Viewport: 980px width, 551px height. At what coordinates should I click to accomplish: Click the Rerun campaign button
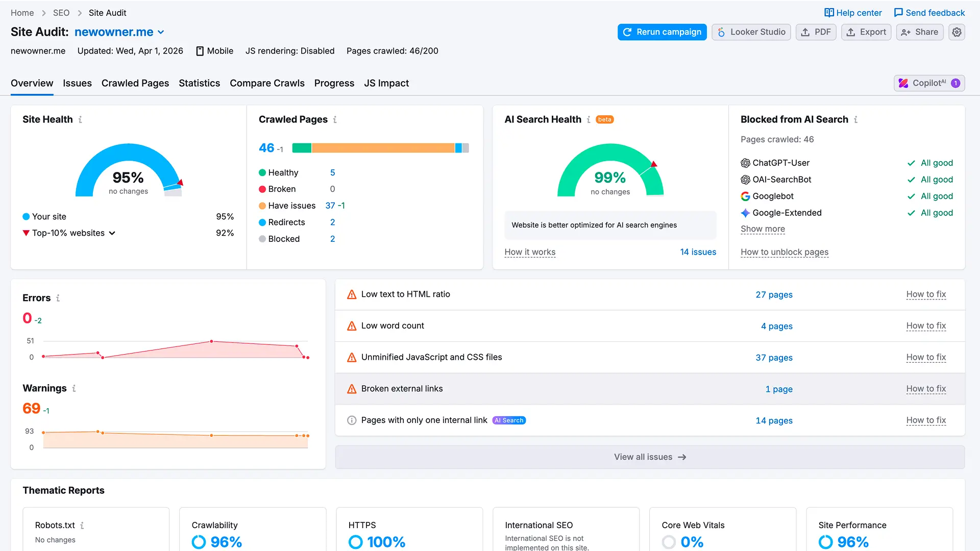662,32
